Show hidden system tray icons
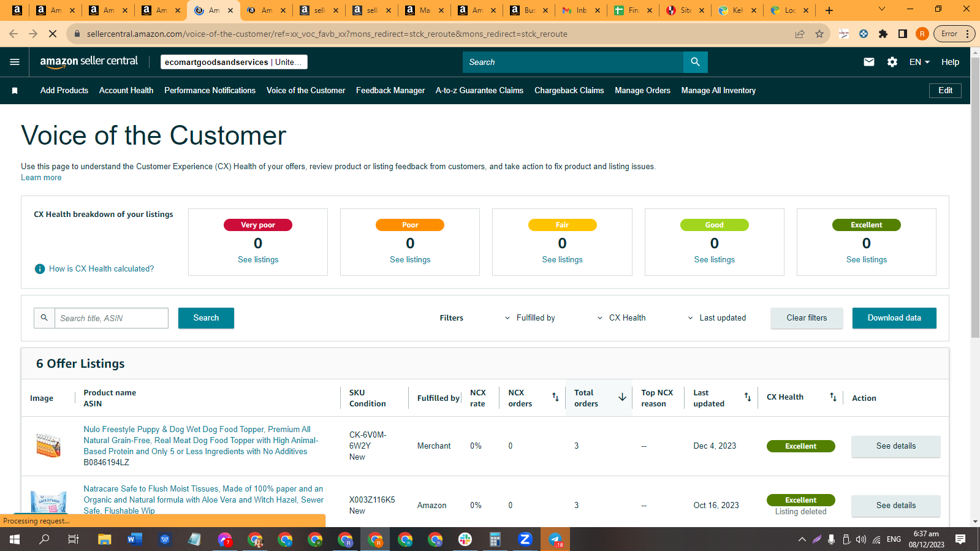 click(x=802, y=539)
